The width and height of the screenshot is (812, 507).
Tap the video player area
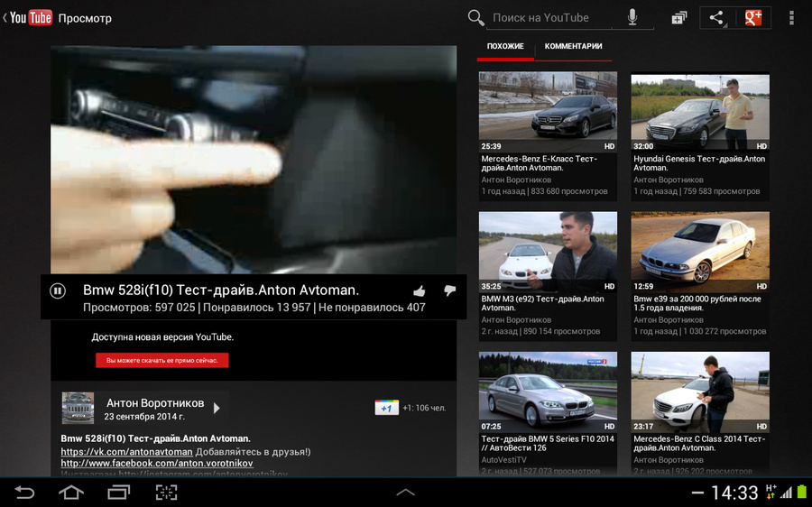click(254, 160)
